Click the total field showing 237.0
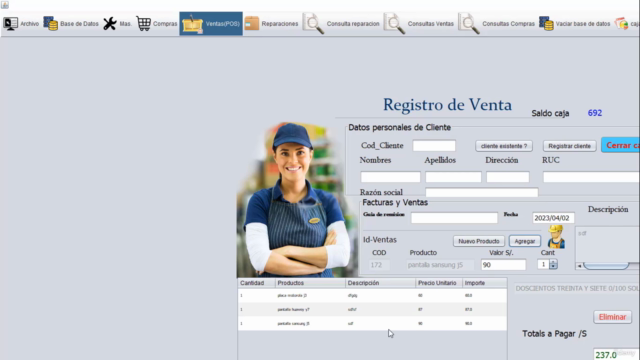The image size is (640, 360). click(616, 354)
